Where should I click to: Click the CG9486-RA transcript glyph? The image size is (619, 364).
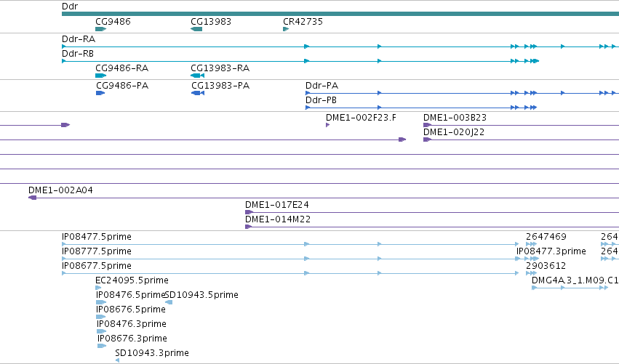101,76
